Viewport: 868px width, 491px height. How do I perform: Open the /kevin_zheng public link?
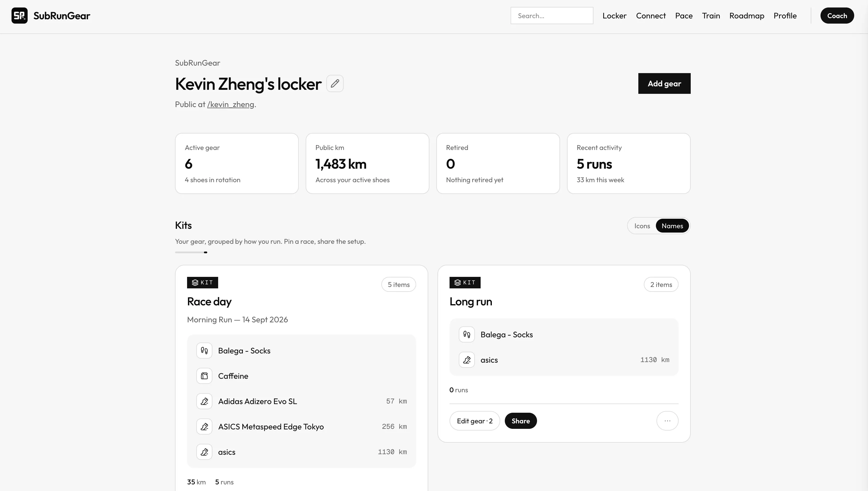click(231, 104)
